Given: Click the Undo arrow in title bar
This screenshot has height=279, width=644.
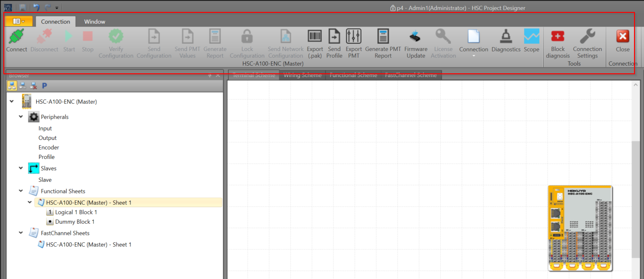Looking at the screenshot, I should click(x=36, y=8).
